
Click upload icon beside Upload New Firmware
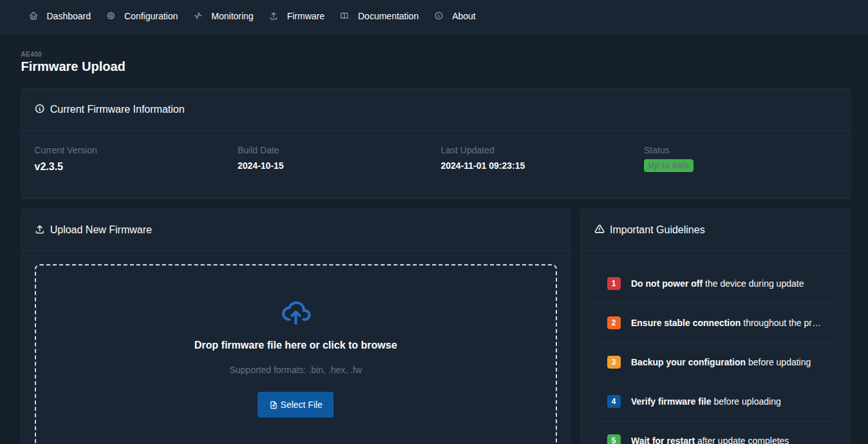[x=40, y=229]
